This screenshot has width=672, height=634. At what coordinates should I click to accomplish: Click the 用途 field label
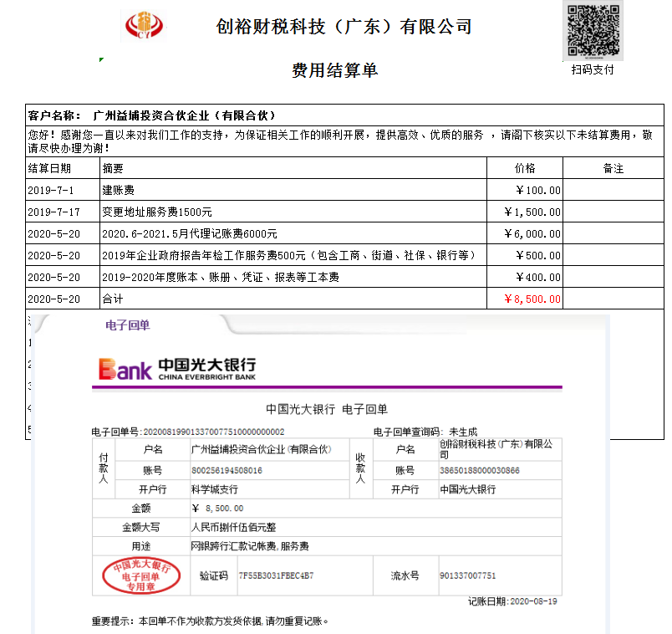coord(141,546)
